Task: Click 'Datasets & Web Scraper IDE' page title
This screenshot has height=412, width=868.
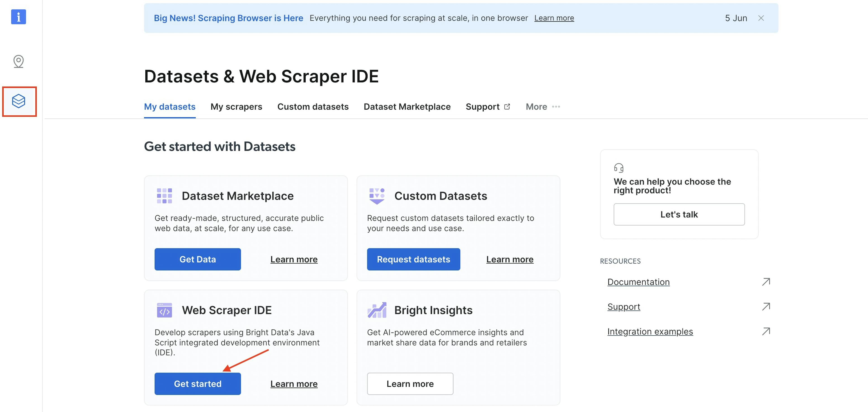Action: pos(261,76)
